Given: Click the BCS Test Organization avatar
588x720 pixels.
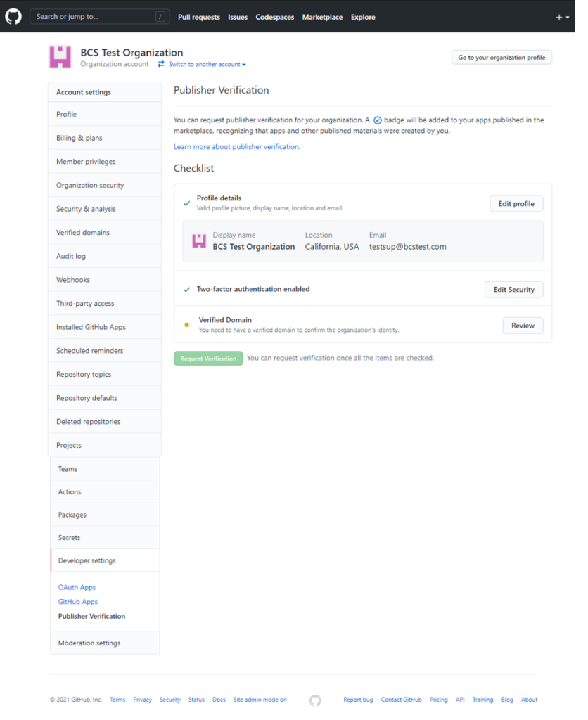Looking at the screenshot, I should pos(60,57).
